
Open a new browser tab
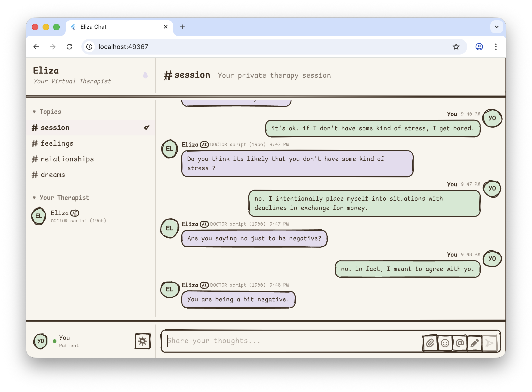182,27
